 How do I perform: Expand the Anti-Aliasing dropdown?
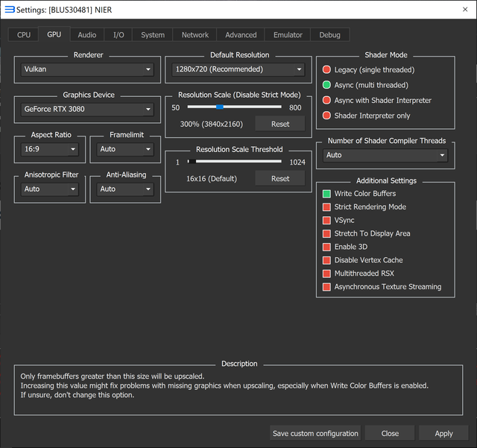pyautogui.click(x=125, y=189)
